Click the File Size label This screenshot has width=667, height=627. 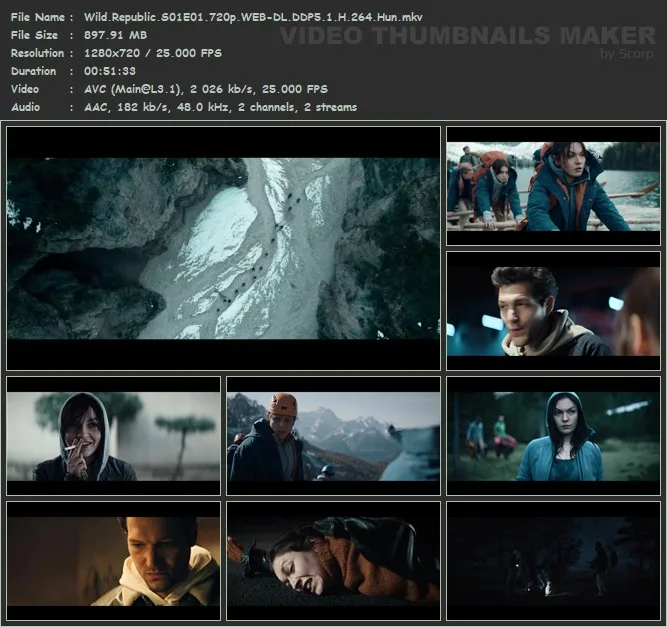34,35
